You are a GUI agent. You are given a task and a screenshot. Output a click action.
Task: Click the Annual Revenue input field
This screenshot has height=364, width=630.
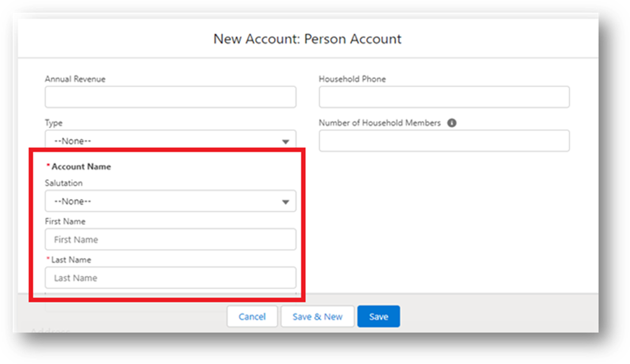coord(170,97)
